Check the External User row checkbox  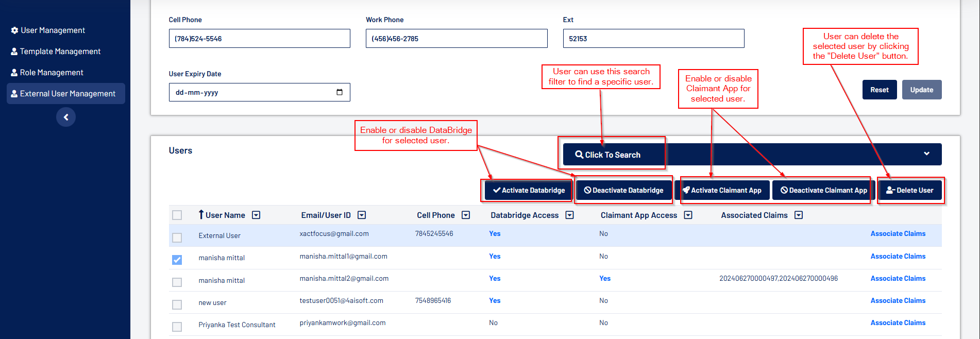(x=177, y=238)
